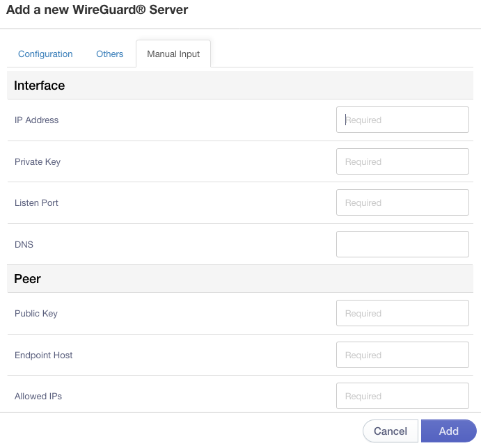Focus the IP Address input field
Screen dimensions: 481x448
point(402,120)
